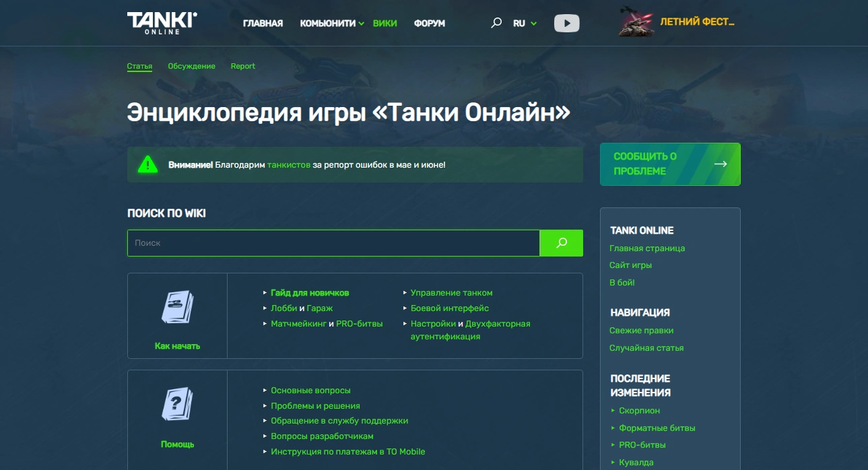Image resolution: width=868 pixels, height=470 pixels.
Task: Open the RU language selector
Action: coord(525,23)
